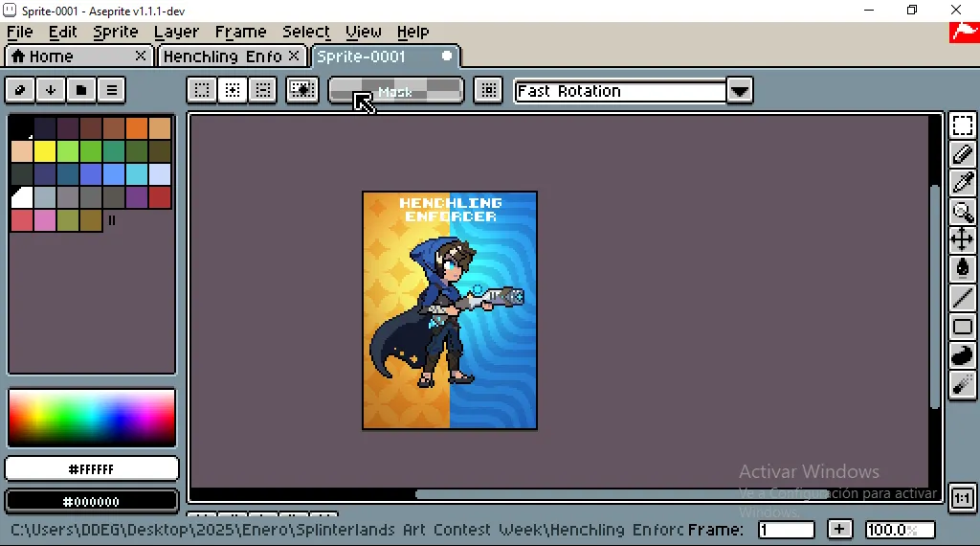Image resolution: width=980 pixels, height=546 pixels.
Task: Pick the purple palette swatch
Action: click(x=137, y=197)
